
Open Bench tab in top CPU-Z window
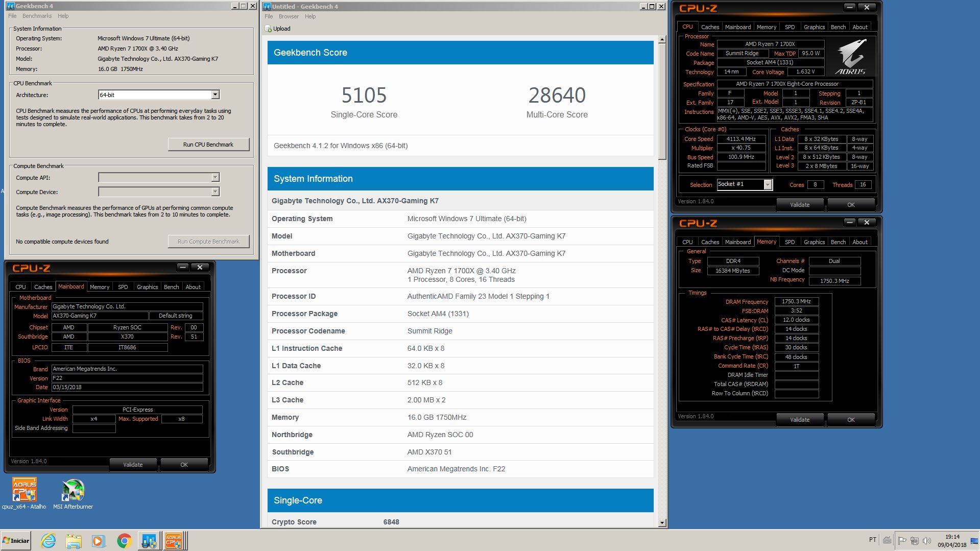pyautogui.click(x=838, y=27)
